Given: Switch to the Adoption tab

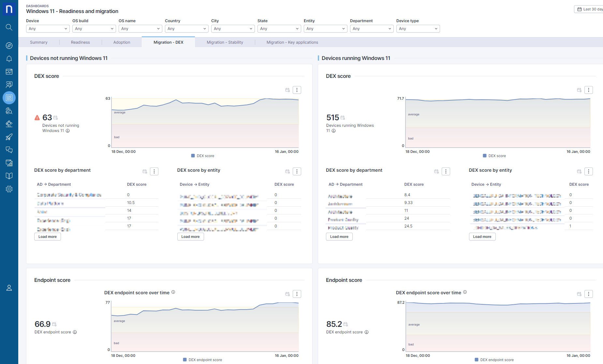Looking at the screenshot, I should (122, 42).
